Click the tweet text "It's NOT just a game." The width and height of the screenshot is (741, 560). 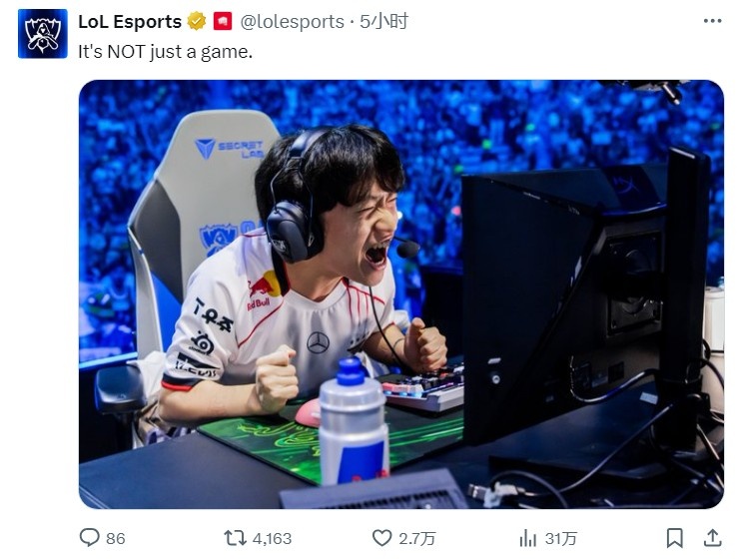(166, 52)
